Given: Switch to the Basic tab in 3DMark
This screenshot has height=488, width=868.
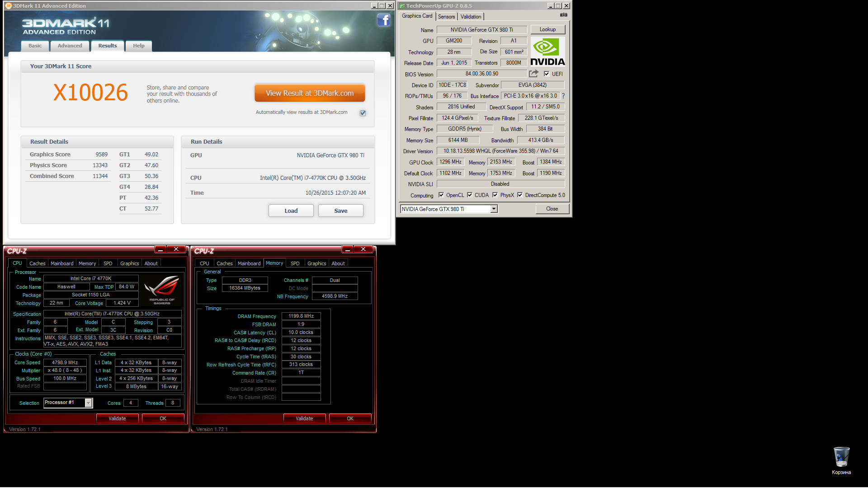Looking at the screenshot, I should (35, 46).
